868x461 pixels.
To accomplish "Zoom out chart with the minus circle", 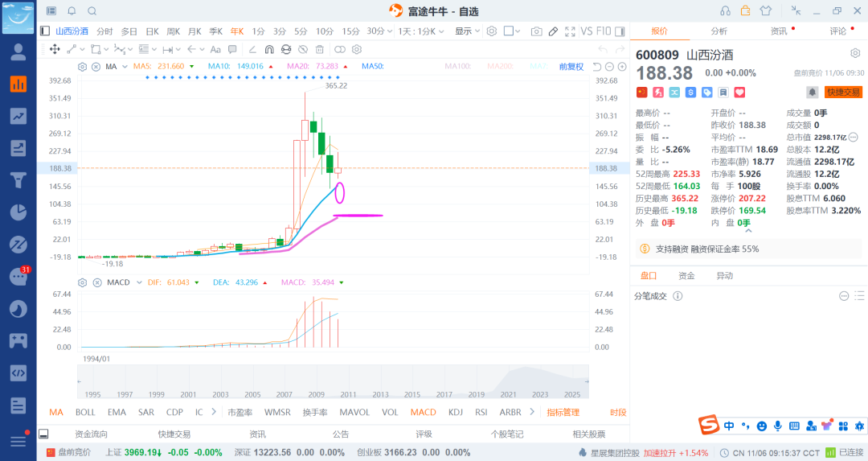I will (609, 67).
